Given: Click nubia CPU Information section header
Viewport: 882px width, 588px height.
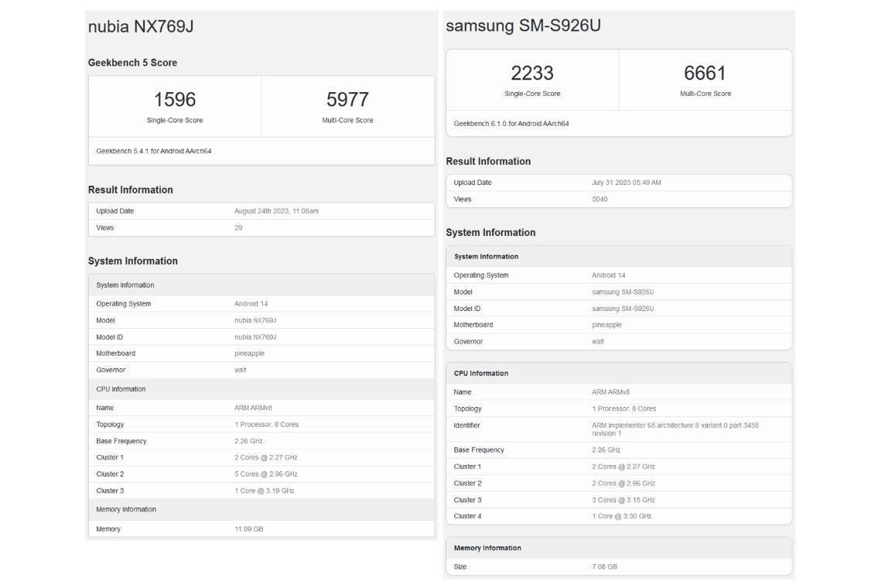Looking at the screenshot, I should [262, 389].
